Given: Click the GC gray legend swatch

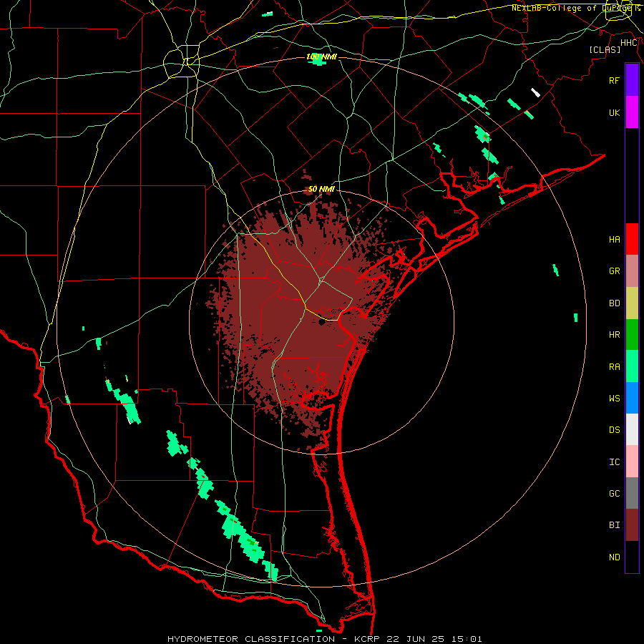Looking at the screenshot, I should 632,493.
